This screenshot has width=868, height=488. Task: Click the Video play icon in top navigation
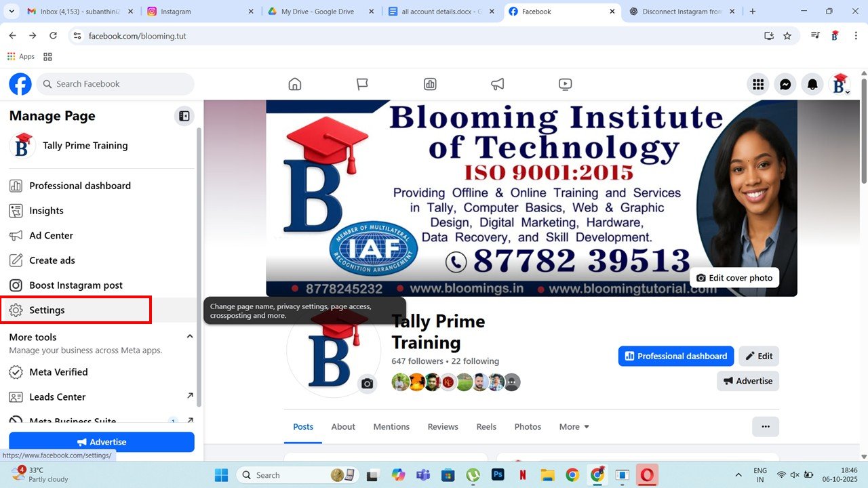[x=565, y=84]
